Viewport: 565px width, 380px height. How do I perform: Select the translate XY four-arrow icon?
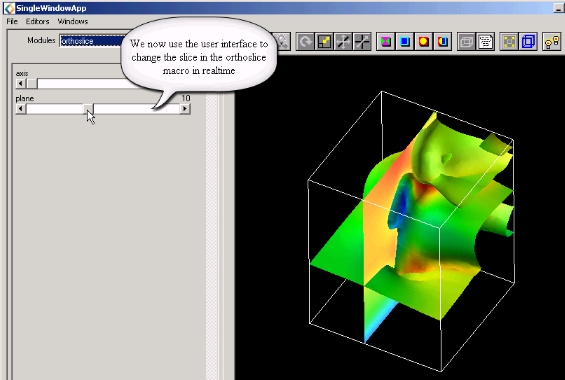click(x=343, y=41)
